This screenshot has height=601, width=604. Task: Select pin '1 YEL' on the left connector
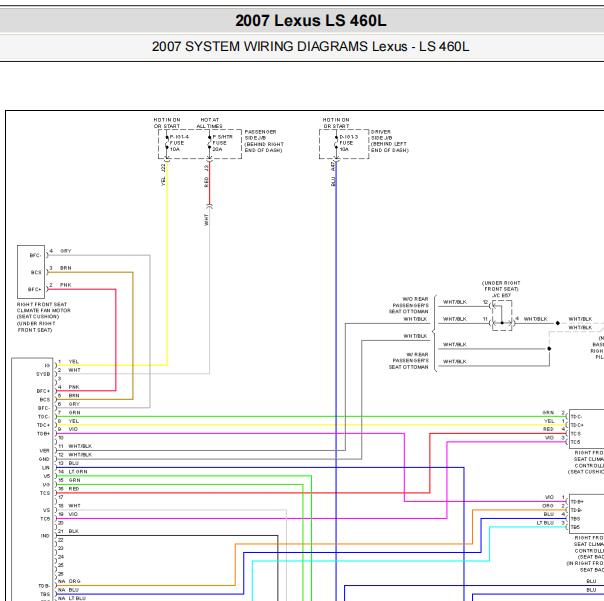(x=69, y=361)
